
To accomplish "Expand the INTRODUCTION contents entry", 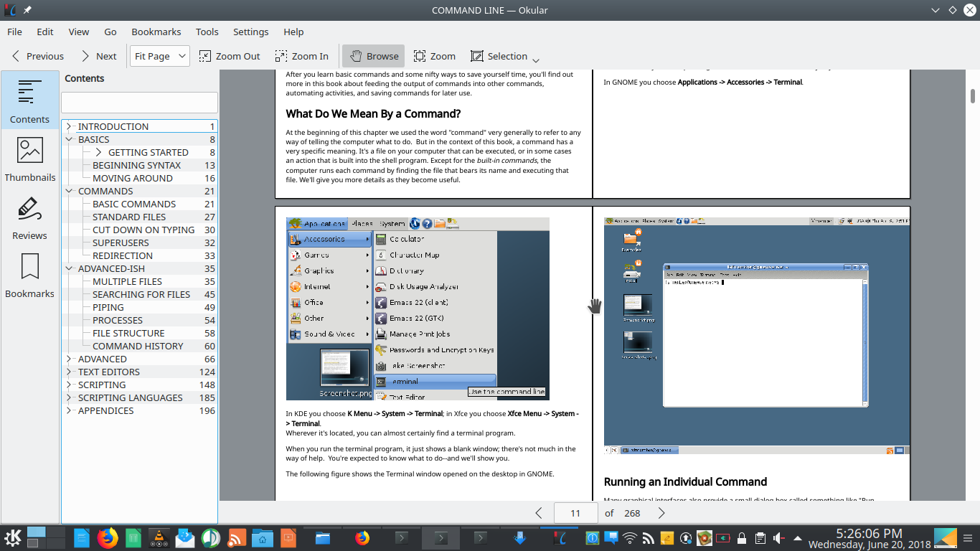I will tap(69, 126).
